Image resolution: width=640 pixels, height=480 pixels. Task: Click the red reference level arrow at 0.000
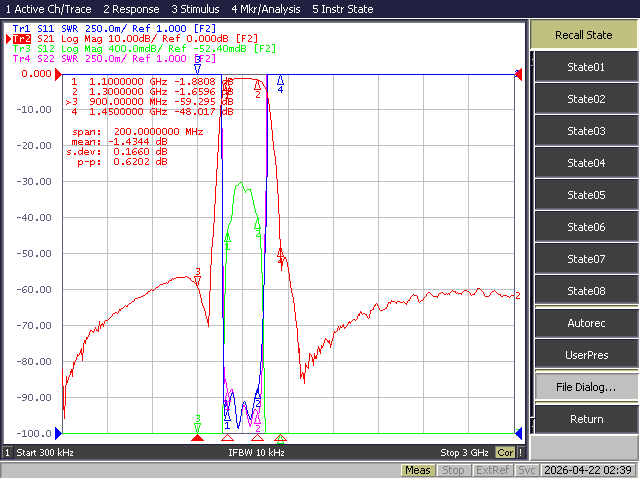pos(58,74)
